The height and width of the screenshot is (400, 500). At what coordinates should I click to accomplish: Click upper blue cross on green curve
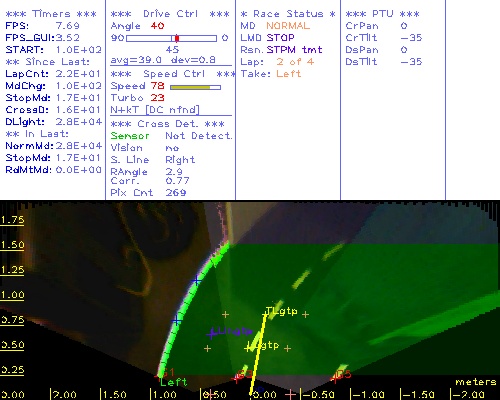[x=197, y=281]
